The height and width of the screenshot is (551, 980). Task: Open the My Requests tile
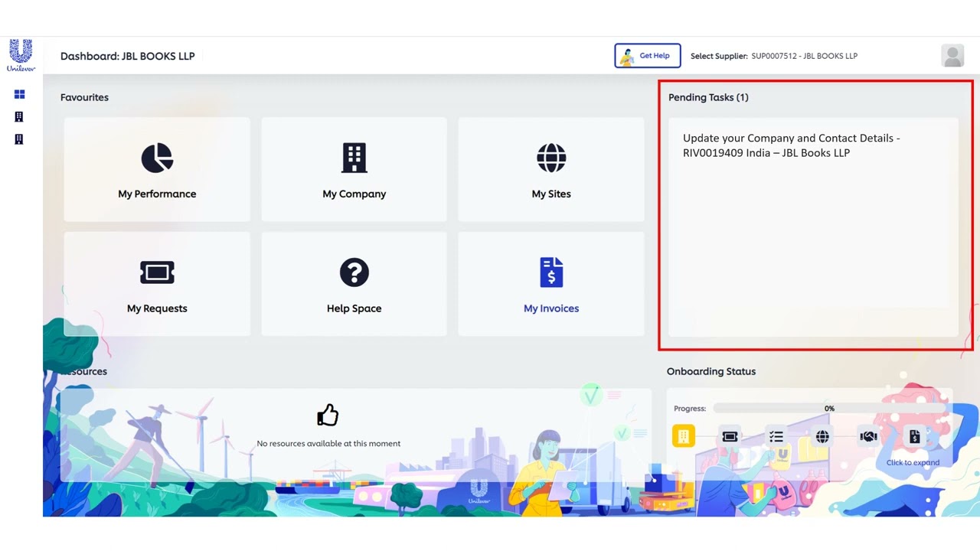click(x=157, y=284)
